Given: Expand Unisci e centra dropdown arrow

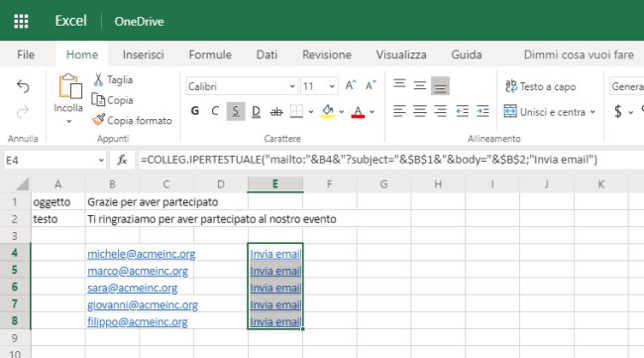Looking at the screenshot, I should (592, 112).
